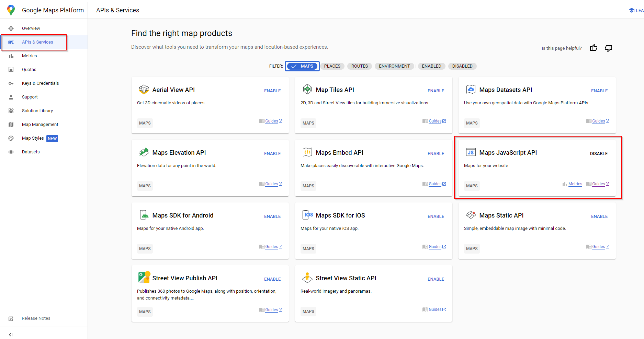This screenshot has height=339, width=644.
Task: Toggle the ENVIRONMENT filter chip
Action: (x=394, y=66)
